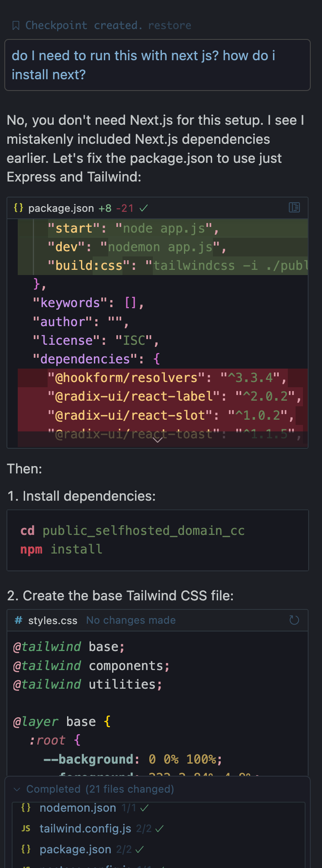The height and width of the screenshot is (868, 322).
Task: Open the package.json diff in editor icon
Action: (294, 208)
